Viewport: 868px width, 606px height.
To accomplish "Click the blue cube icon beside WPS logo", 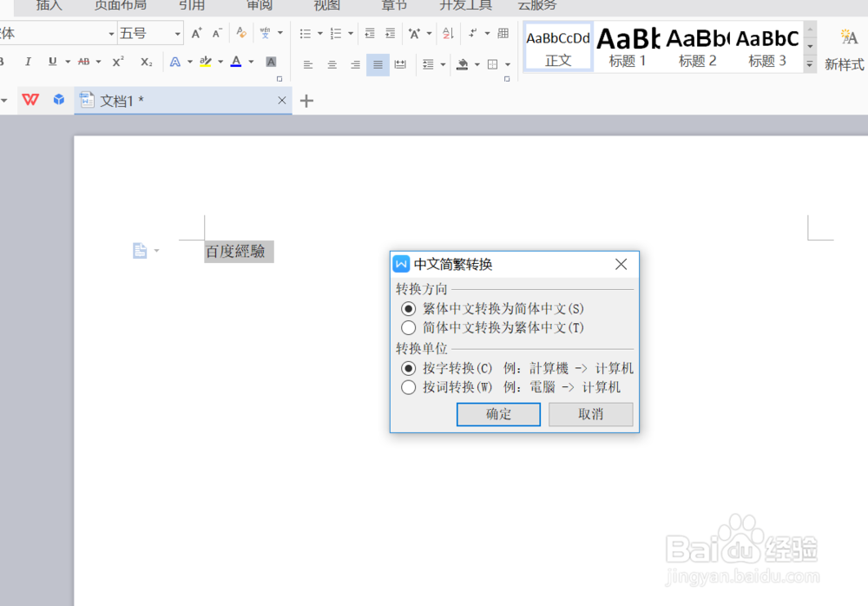I will pyautogui.click(x=59, y=99).
